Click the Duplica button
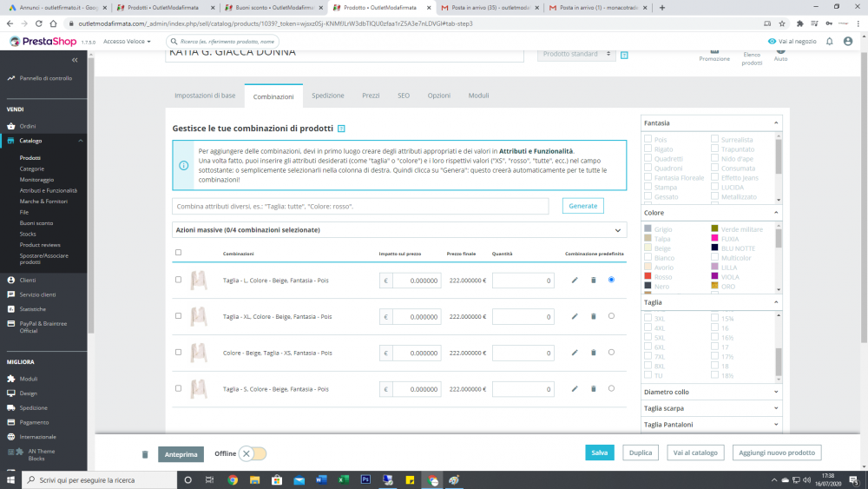Screen dimensions: 868x489 (x=641, y=453)
